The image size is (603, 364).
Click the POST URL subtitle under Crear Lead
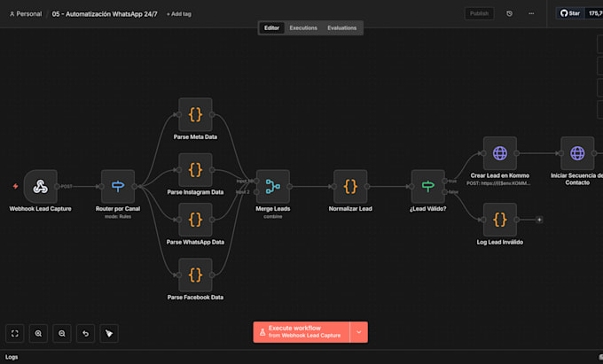pos(498,183)
